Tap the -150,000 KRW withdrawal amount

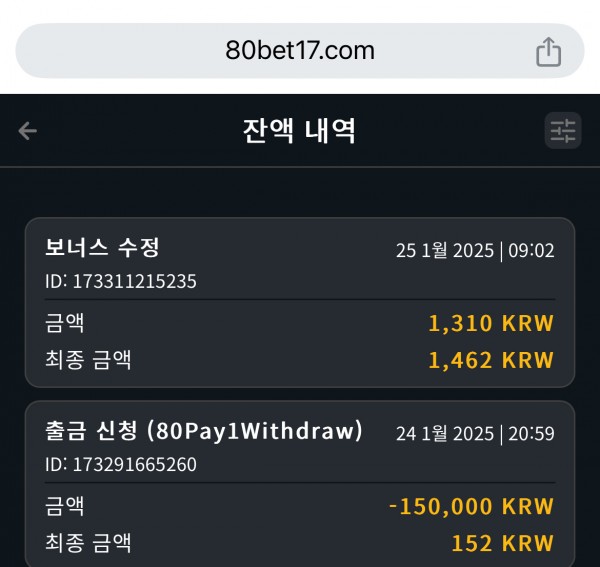[471, 506]
